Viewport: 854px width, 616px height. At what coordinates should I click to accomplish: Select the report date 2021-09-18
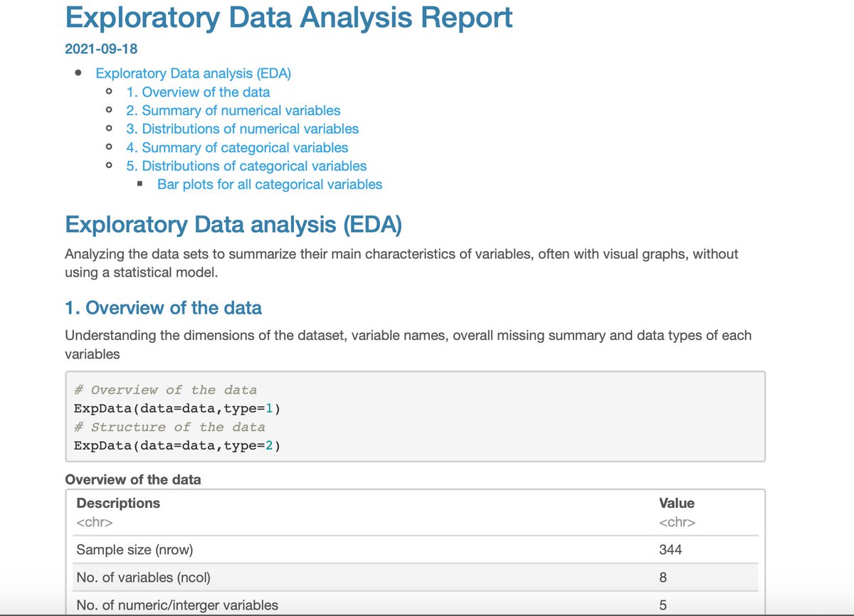(x=101, y=49)
